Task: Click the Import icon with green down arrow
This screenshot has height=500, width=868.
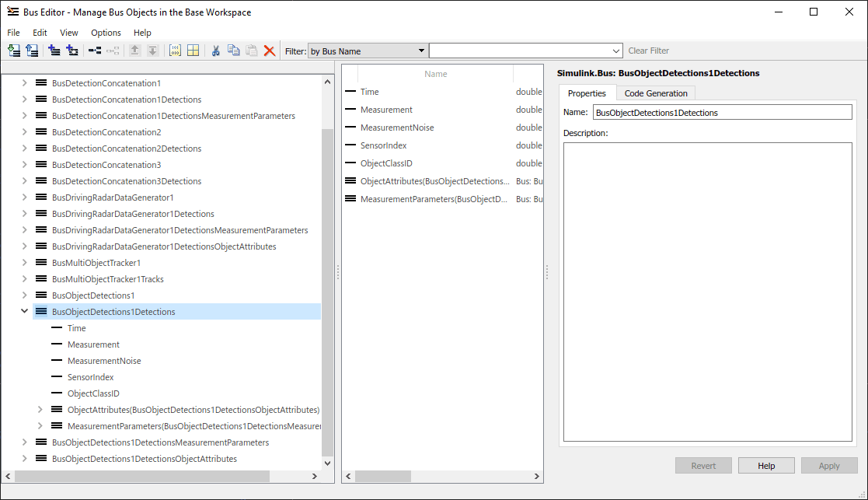Action: (x=15, y=51)
